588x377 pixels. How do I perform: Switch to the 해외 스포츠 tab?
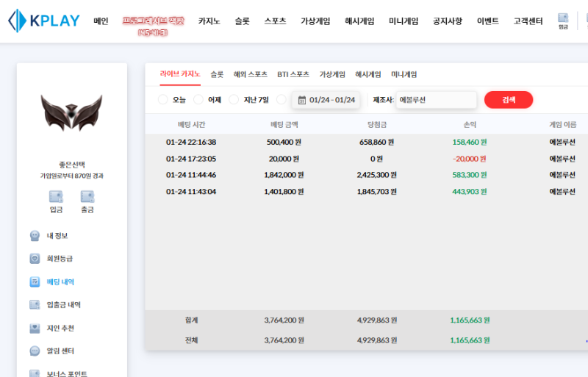[x=250, y=74]
